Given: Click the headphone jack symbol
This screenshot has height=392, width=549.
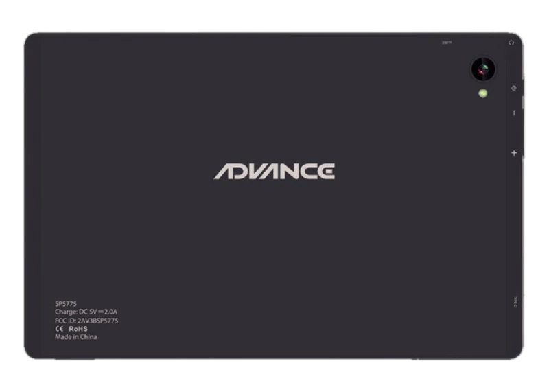Looking at the screenshot, I should click(x=511, y=43).
